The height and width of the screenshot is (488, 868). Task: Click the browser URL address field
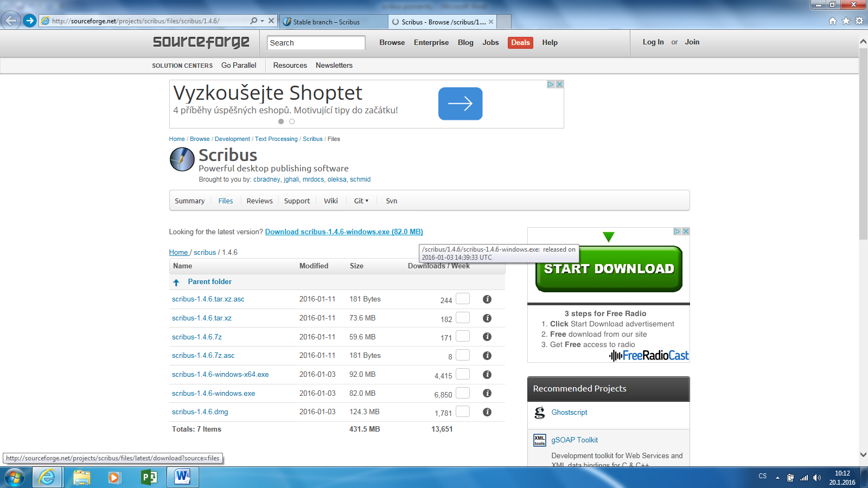tap(144, 21)
